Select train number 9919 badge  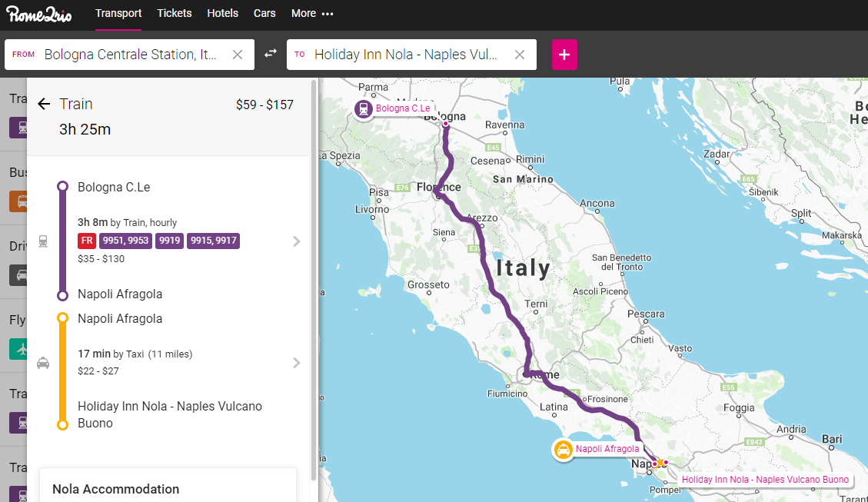coord(169,241)
